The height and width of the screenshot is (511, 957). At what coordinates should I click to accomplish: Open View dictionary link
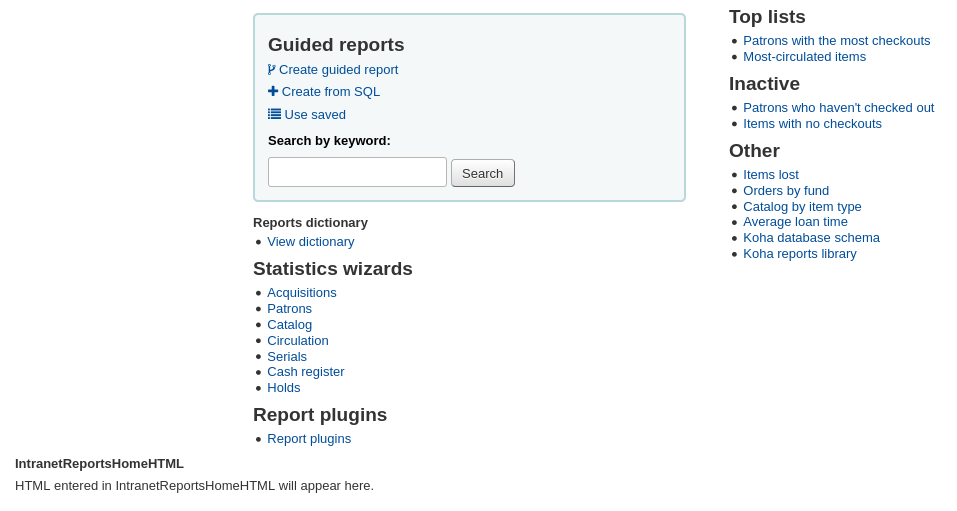click(x=311, y=242)
